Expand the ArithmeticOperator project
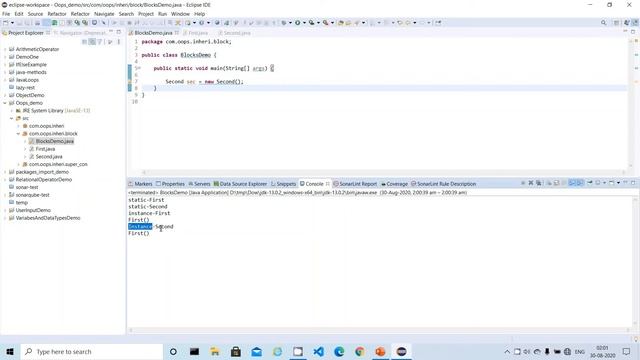This screenshot has width=640, height=360. tap(5, 49)
